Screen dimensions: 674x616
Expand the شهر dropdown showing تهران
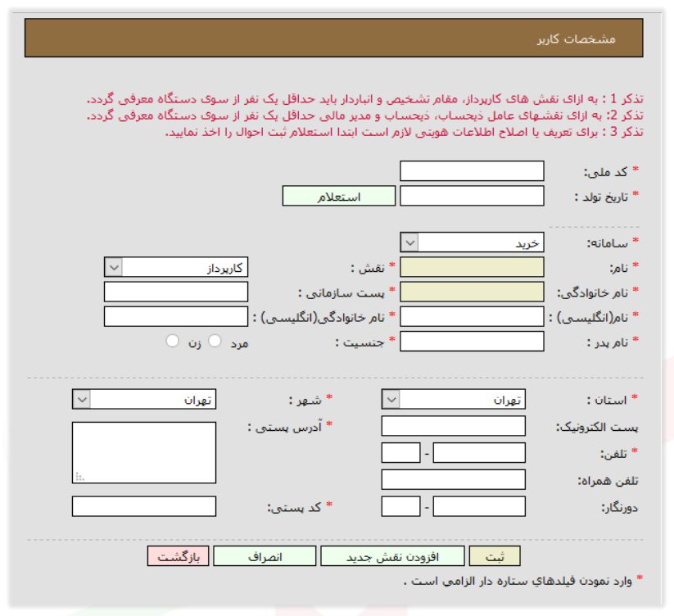[x=144, y=400]
